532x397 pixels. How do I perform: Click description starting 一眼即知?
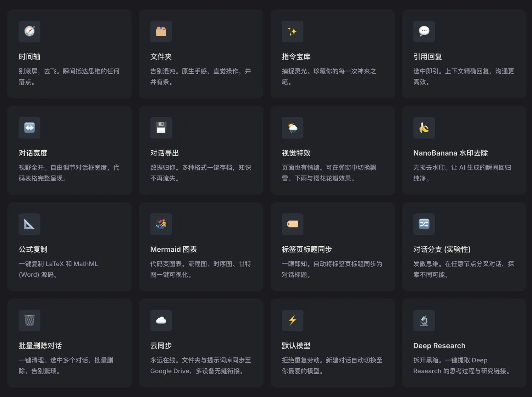click(x=332, y=269)
